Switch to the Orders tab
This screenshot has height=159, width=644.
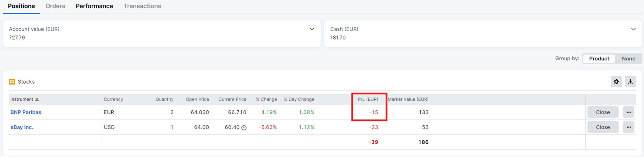55,6
